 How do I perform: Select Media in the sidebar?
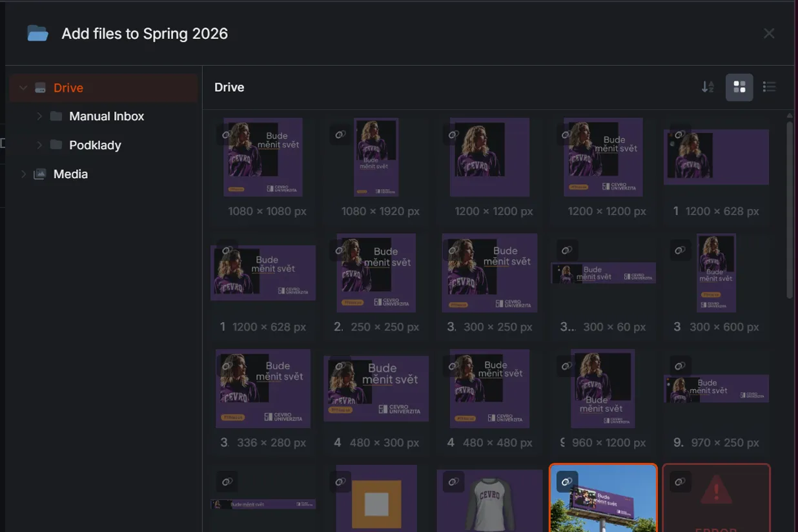coord(70,174)
